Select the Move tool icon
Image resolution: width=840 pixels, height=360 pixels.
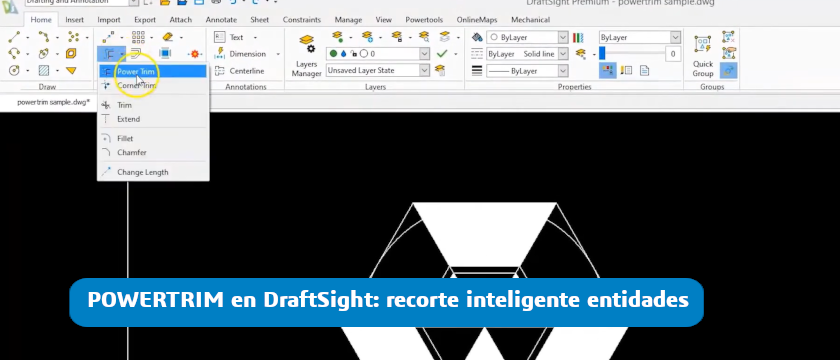pos(109,37)
